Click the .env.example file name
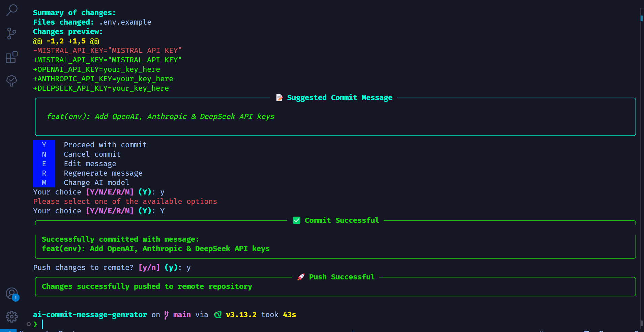This screenshot has height=332, width=644. (x=125, y=22)
